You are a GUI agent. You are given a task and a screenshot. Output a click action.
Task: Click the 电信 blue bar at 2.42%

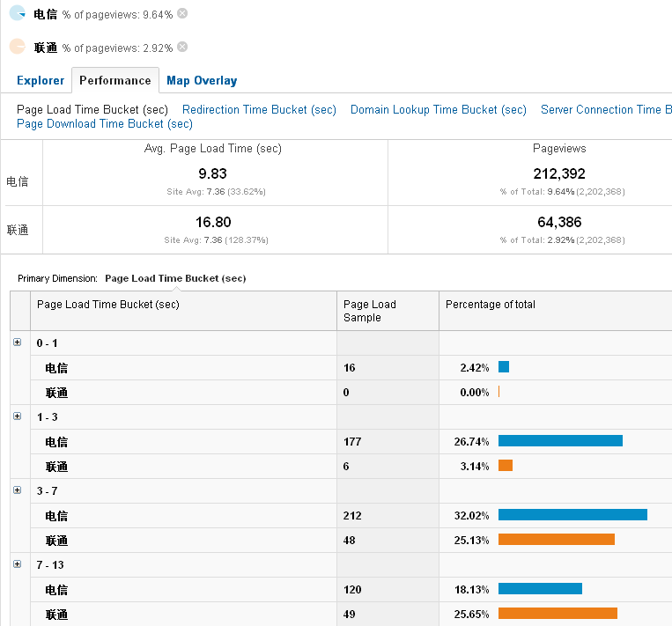tap(504, 367)
